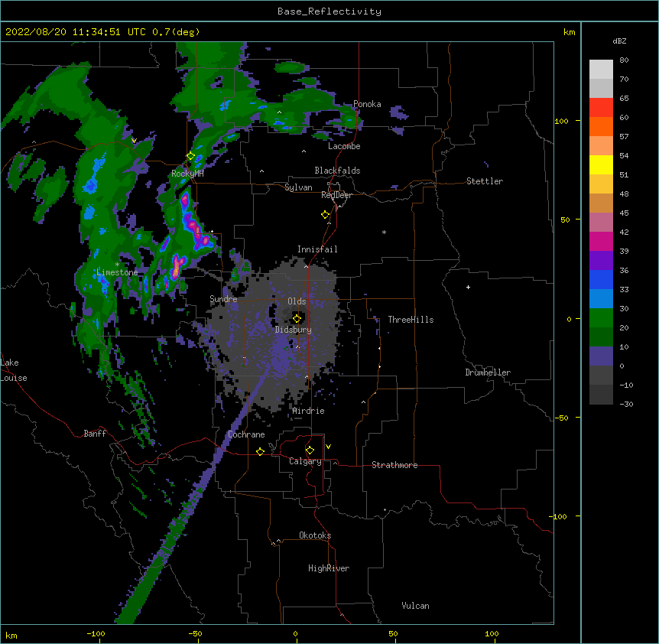This screenshot has height=644, width=659.
Task: Click the yellow diamond marker below Cochrane
Action: [260, 451]
